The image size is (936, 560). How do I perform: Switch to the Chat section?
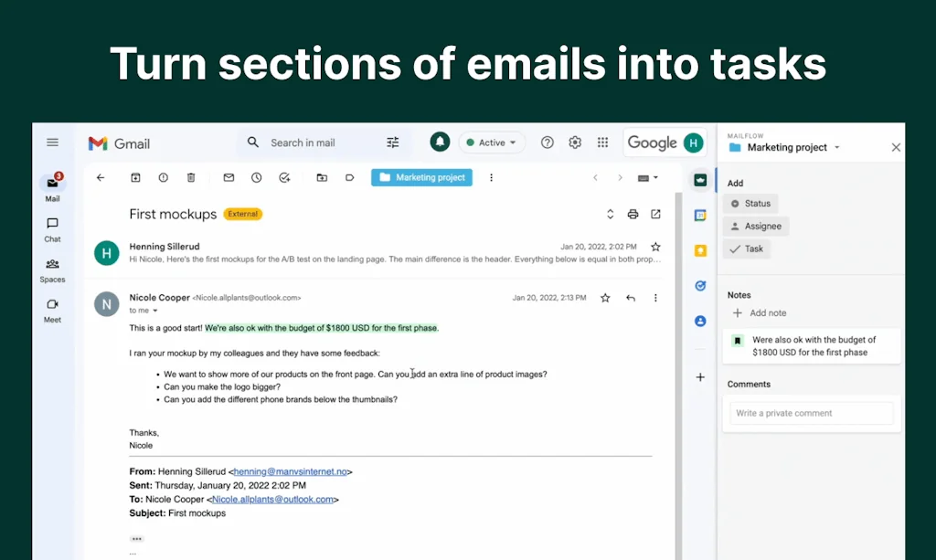pyautogui.click(x=52, y=227)
